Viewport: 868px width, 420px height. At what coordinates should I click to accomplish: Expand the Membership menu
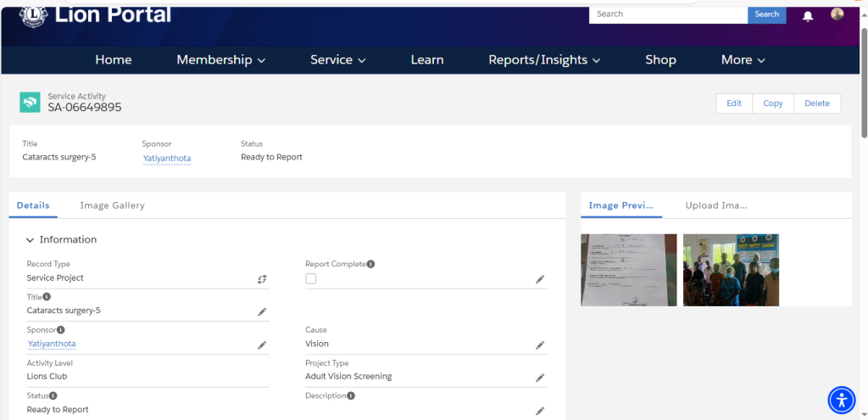point(221,60)
